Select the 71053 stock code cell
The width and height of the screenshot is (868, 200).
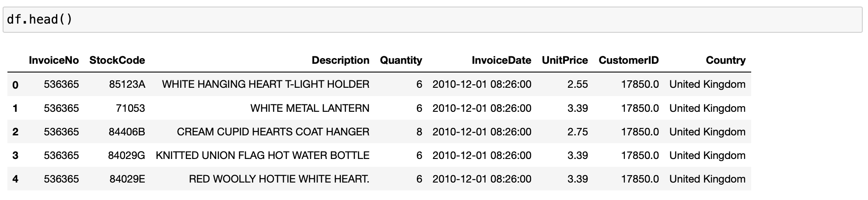point(130,108)
